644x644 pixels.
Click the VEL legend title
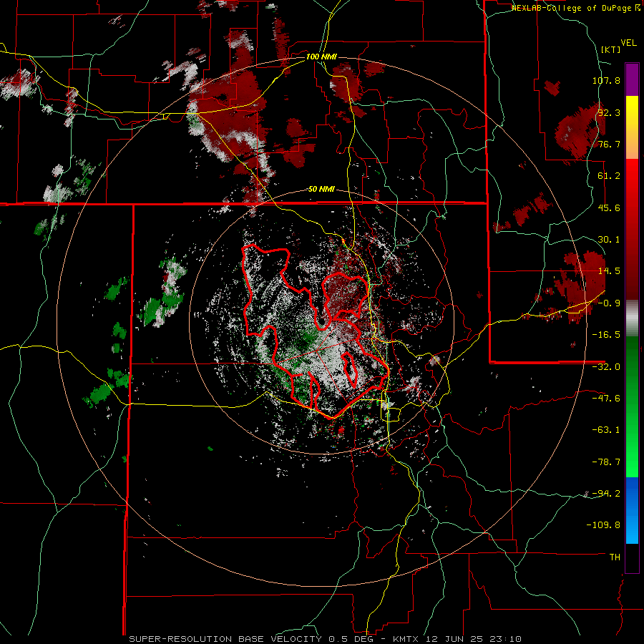pyautogui.click(x=628, y=43)
